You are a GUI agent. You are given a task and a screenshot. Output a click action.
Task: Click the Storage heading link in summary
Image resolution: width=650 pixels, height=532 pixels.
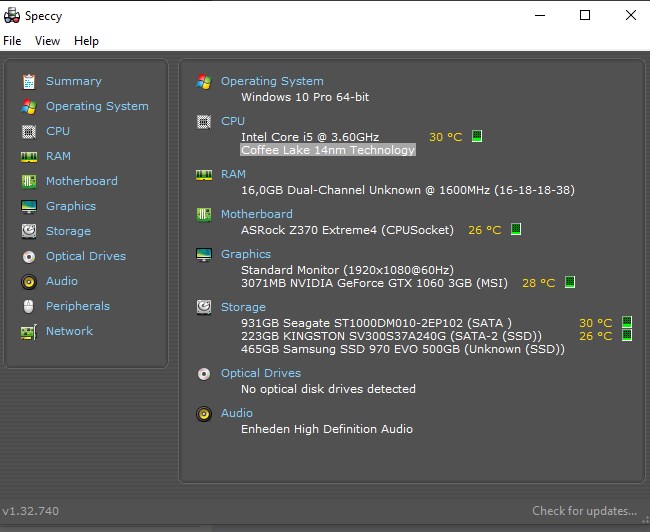click(243, 307)
